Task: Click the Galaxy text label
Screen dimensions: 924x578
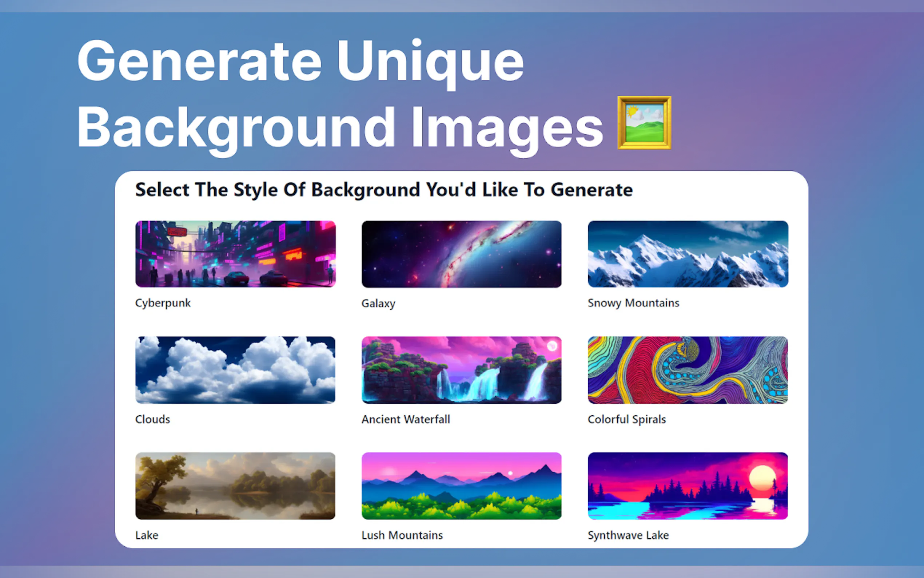Action: click(378, 304)
